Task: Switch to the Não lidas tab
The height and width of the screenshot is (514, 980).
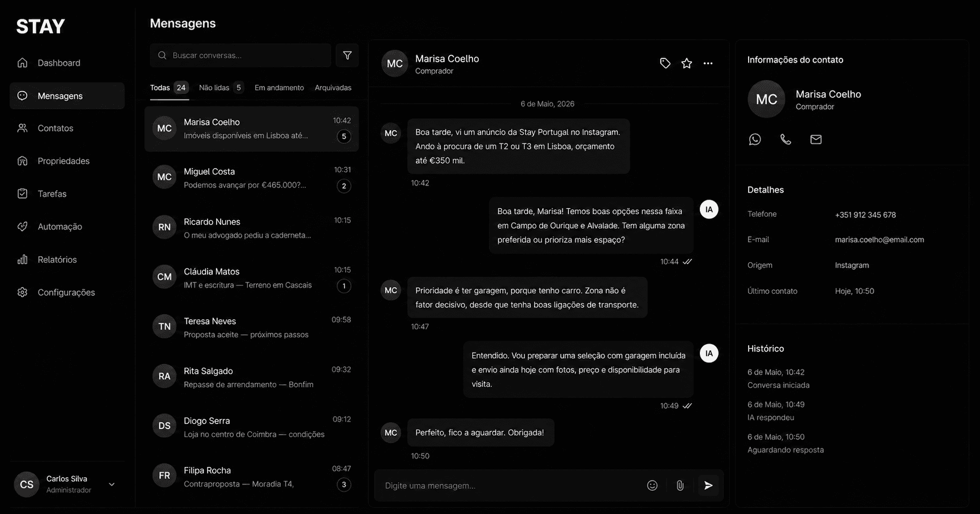Action: pos(221,88)
